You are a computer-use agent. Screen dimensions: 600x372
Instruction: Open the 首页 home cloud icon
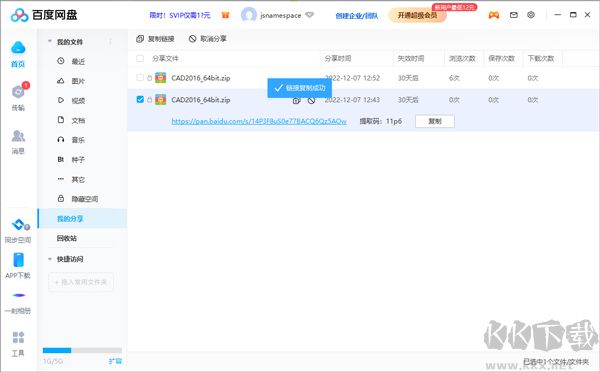pos(18,48)
